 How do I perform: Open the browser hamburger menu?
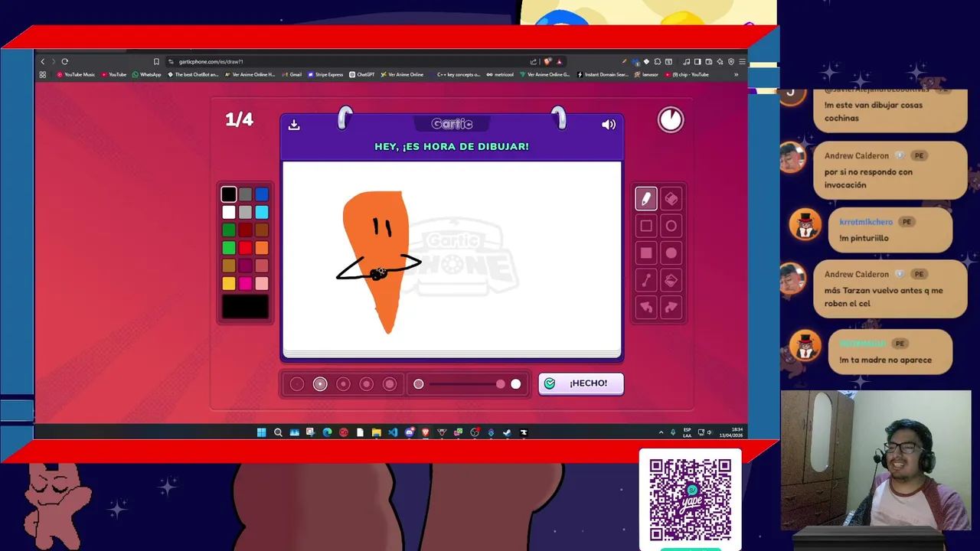click(742, 61)
